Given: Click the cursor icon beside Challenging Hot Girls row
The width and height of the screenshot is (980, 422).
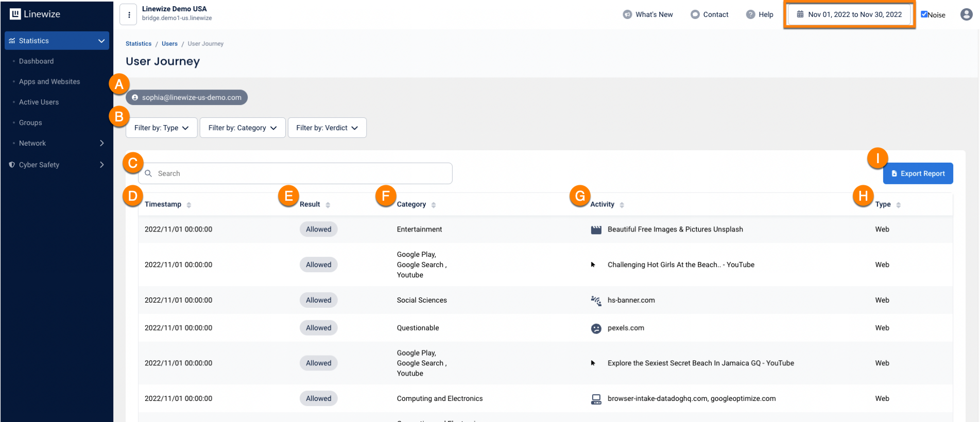Looking at the screenshot, I should point(593,265).
